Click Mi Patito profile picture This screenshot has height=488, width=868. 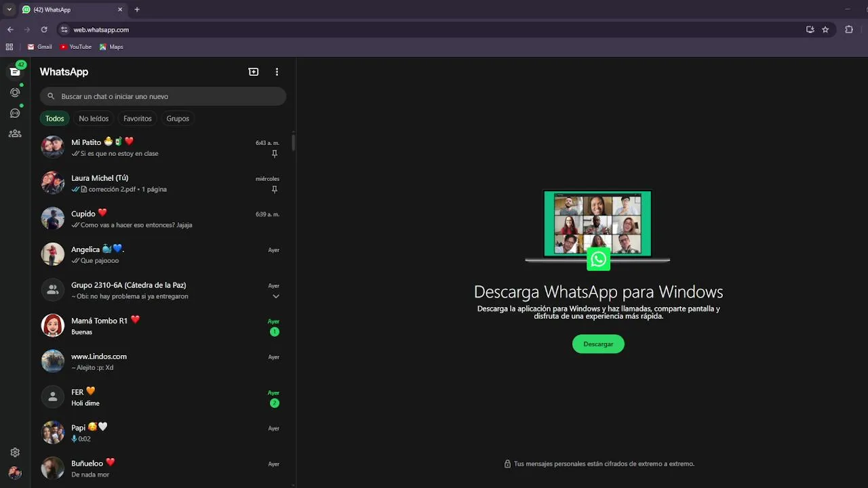click(x=53, y=147)
